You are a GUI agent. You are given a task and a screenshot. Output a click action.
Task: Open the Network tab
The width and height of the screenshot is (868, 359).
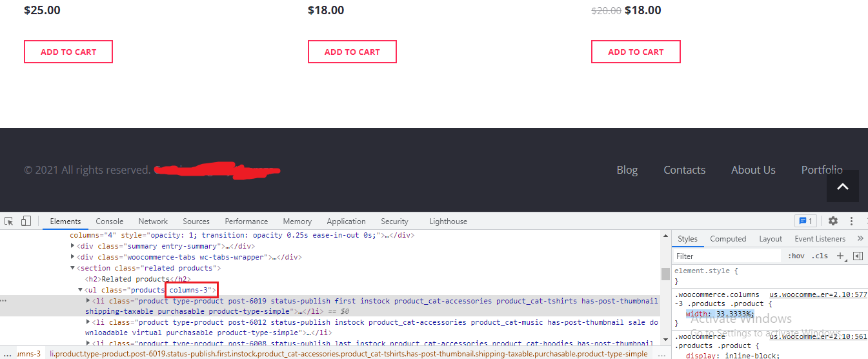pyautogui.click(x=153, y=221)
